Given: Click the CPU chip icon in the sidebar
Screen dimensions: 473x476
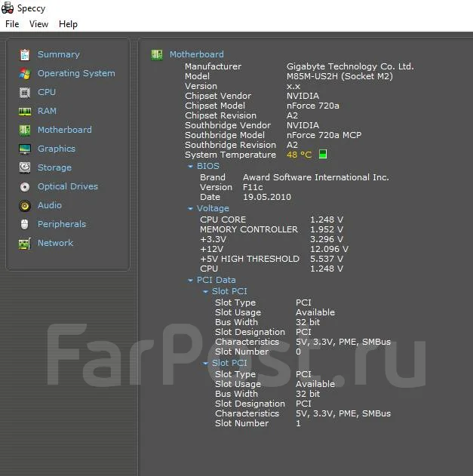Looking at the screenshot, I should [25, 93].
